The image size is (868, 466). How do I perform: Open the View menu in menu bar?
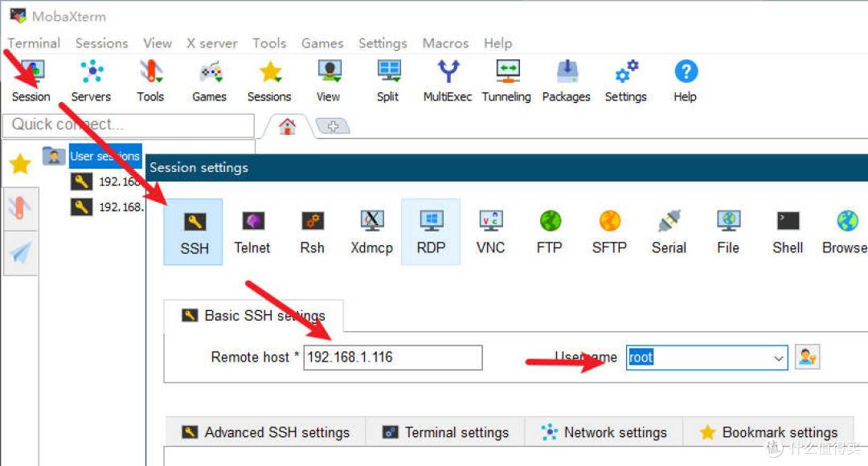158,43
